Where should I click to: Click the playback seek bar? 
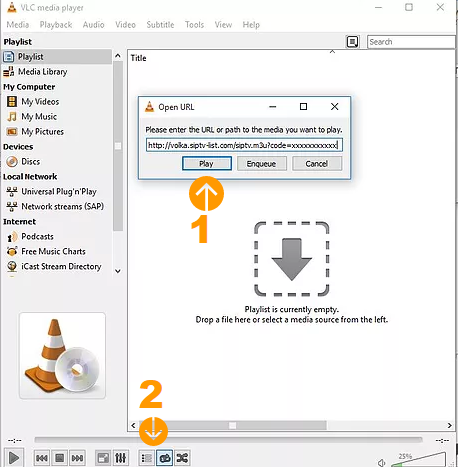pyautogui.click(x=228, y=440)
